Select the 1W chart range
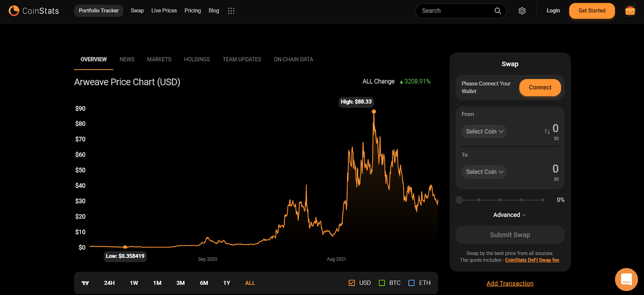 pos(134,283)
